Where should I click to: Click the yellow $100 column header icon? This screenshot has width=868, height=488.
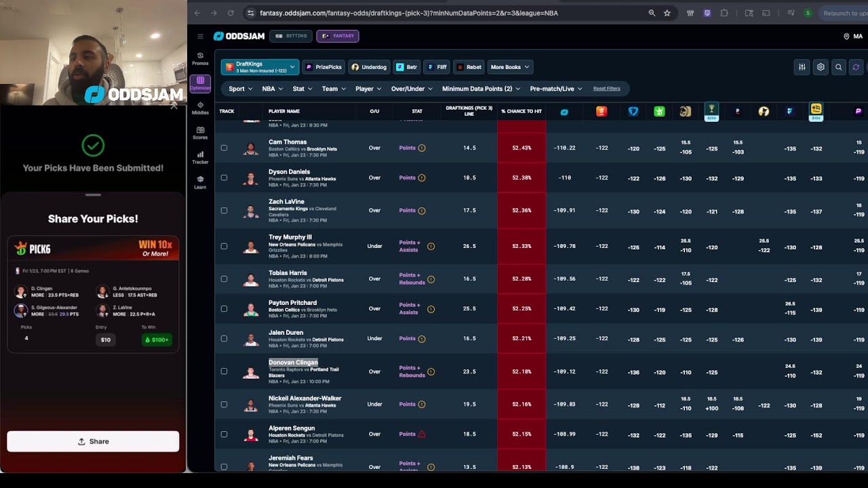coord(816,110)
